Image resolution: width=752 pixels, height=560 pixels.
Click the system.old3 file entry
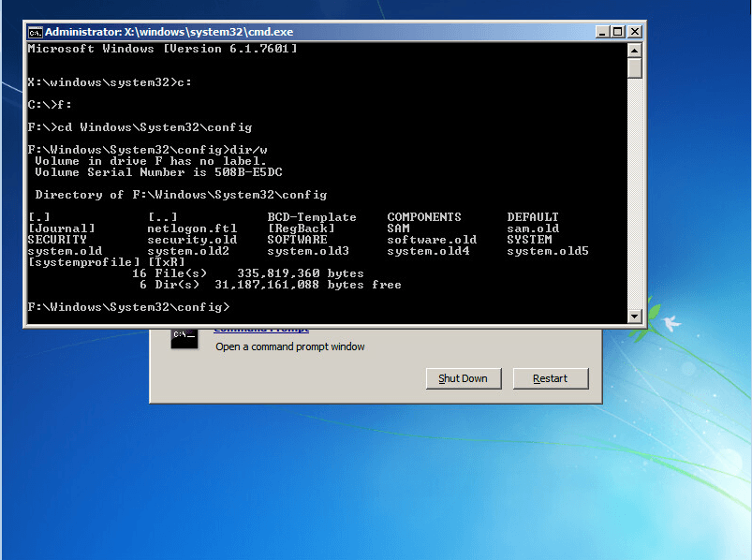point(308,251)
